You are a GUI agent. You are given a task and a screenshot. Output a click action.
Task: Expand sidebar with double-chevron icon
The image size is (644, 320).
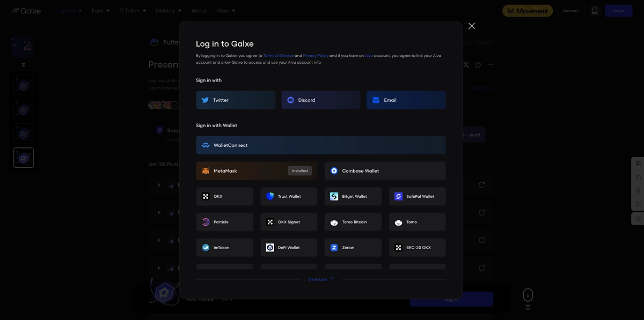23,65
